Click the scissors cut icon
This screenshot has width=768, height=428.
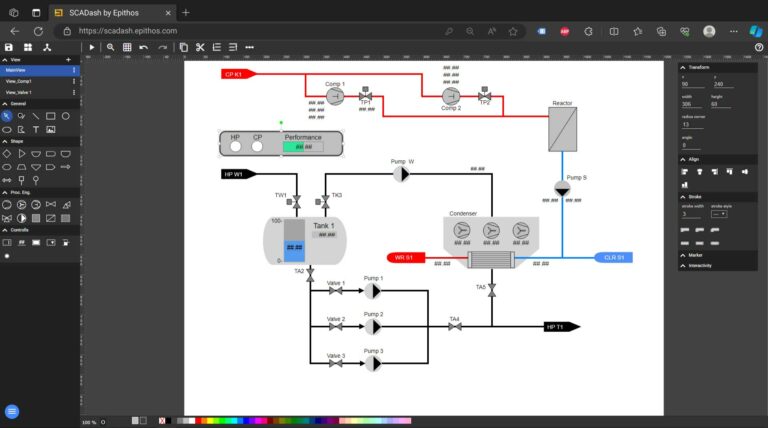[x=200, y=47]
